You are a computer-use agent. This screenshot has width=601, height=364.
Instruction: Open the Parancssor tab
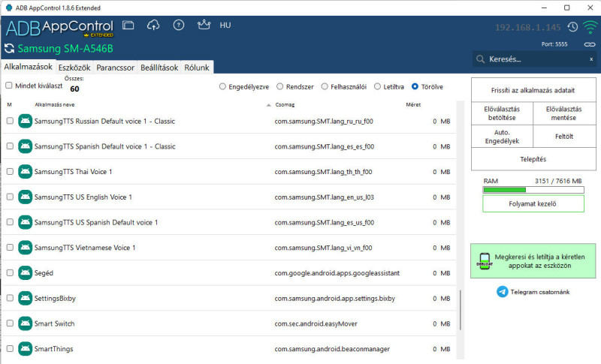(115, 68)
